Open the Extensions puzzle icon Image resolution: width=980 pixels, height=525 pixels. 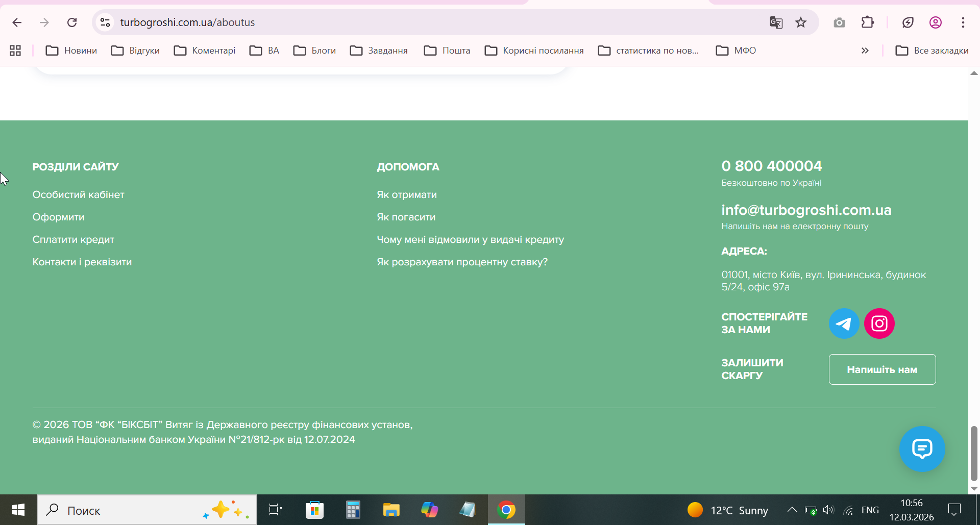click(868, 22)
